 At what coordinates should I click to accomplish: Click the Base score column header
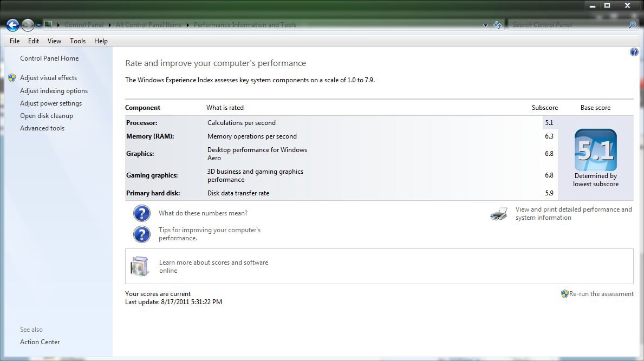pyautogui.click(x=595, y=108)
